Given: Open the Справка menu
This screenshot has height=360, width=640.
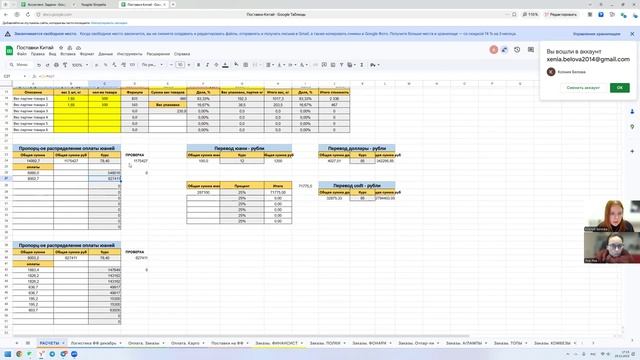Looking at the screenshot, I should click(182, 54).
